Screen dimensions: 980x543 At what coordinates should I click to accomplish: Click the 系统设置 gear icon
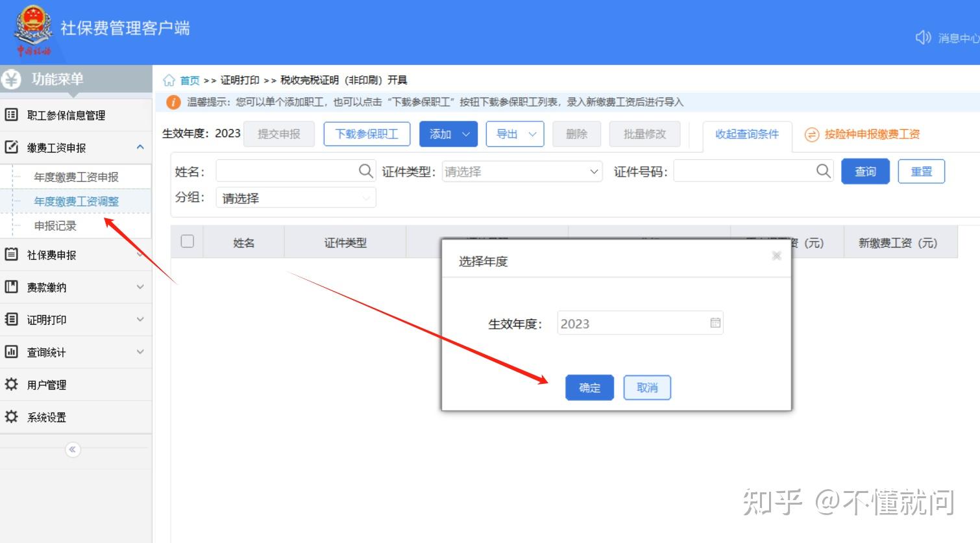click(x=11, y=417)
